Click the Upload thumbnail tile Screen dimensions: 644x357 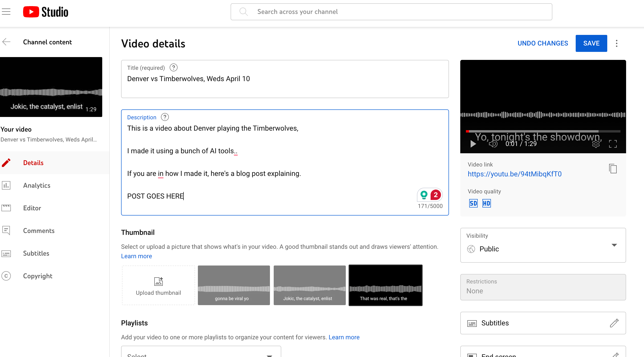coord(158,285)
